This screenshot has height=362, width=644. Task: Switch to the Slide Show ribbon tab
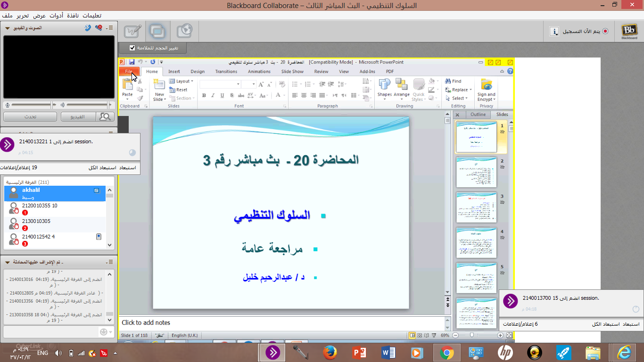[292, 72]
